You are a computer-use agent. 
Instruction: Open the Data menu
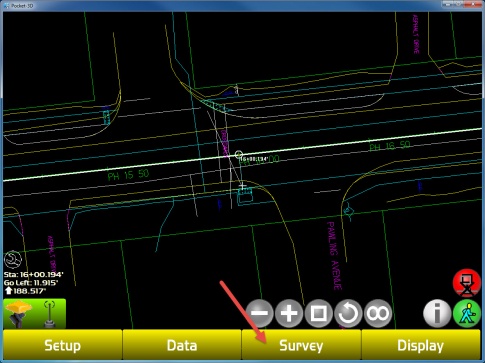(182, 345)
